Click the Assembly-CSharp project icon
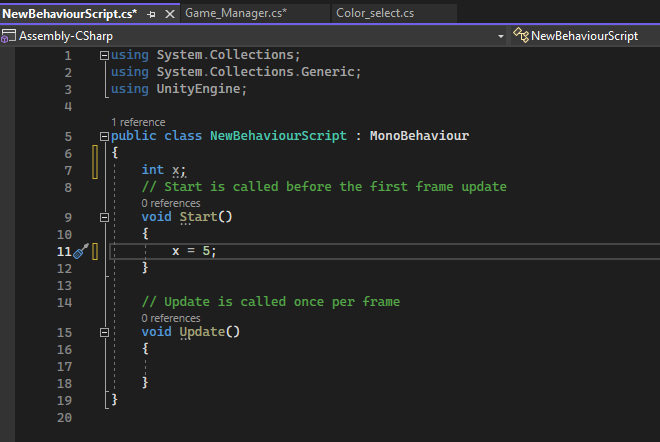The width and height of the screenshot is (660, 442). [8, 36]
